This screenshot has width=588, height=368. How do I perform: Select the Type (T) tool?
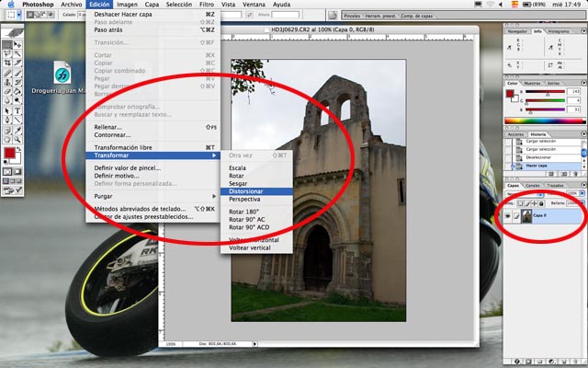(x=17, y=109)
